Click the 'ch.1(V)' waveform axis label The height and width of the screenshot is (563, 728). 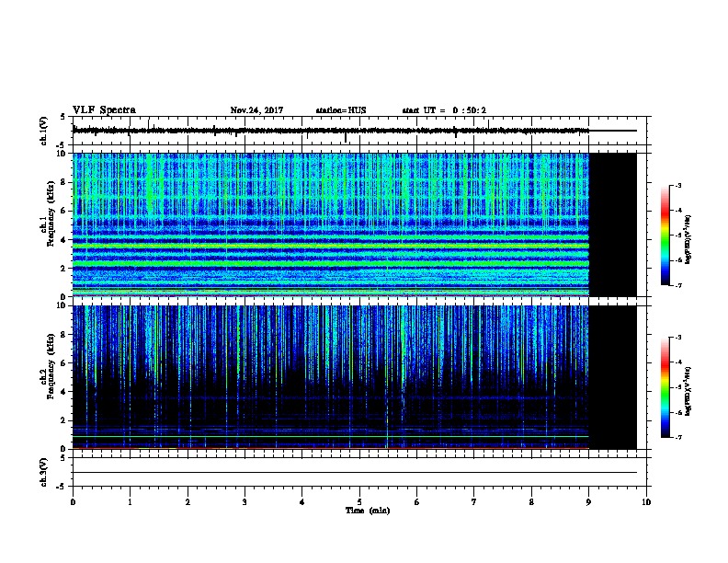(x=44, y=131)
